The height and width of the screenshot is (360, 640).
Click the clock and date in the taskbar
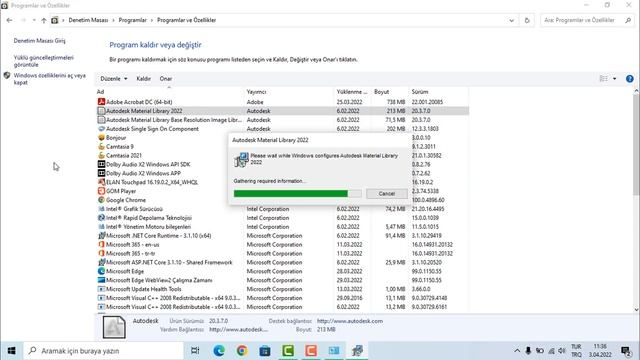tap(600, 351)
